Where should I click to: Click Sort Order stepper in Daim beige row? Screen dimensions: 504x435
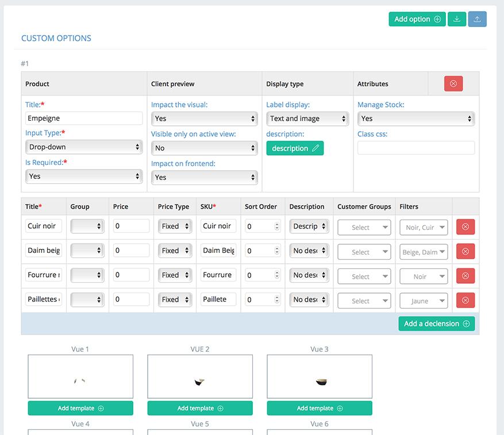coord(277,251)
